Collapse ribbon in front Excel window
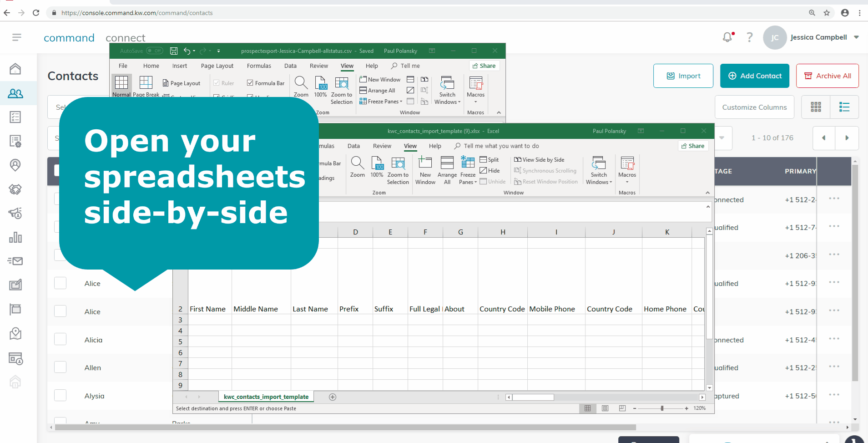This screenshot has width=868, height=443. (x=707, y=193)
